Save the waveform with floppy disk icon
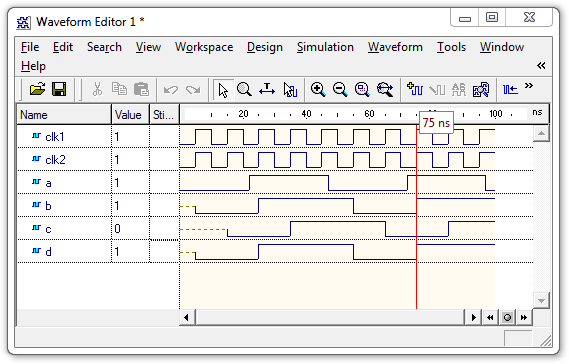This screenshot has height=364, width=569. (x=59, y=89)
